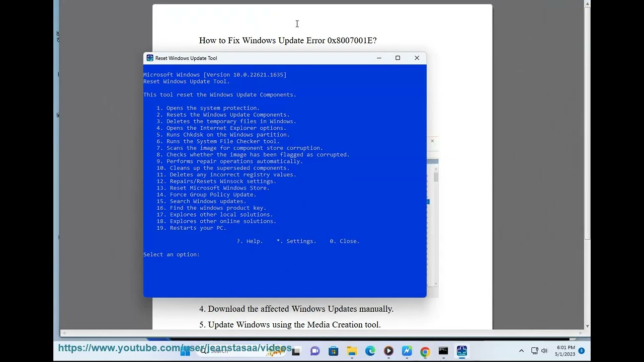Show hidden system tray icons
Image resolution: width=644 pixels, height=362 pixels.
(521, 351)
